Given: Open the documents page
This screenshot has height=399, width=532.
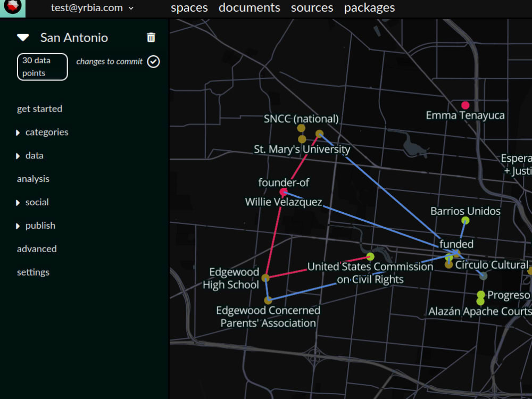Looking at the screenshot, I should click(249, 8).
